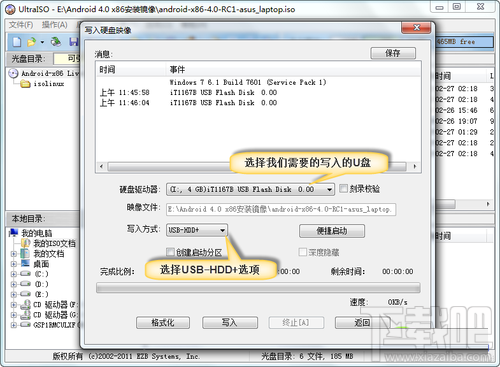This screenshot has height=367, width=500.
Task: Enable the 创建启动分区 checkbox
Action: coord(170,252)
